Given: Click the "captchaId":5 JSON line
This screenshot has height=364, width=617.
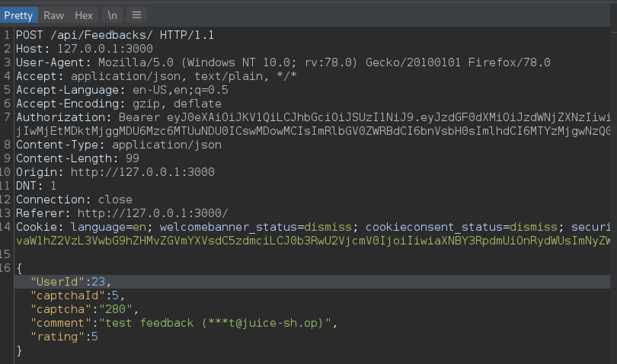Looking at the screenshot, I should [78, 295].
